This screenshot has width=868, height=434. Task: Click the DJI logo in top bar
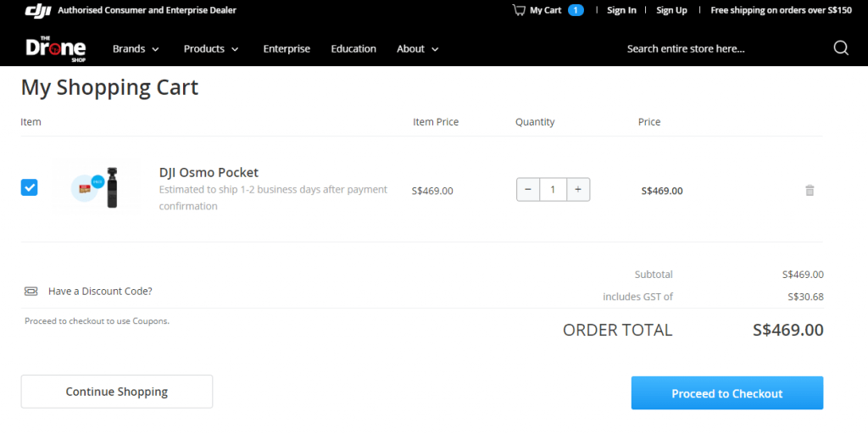[x=38, y=10]
